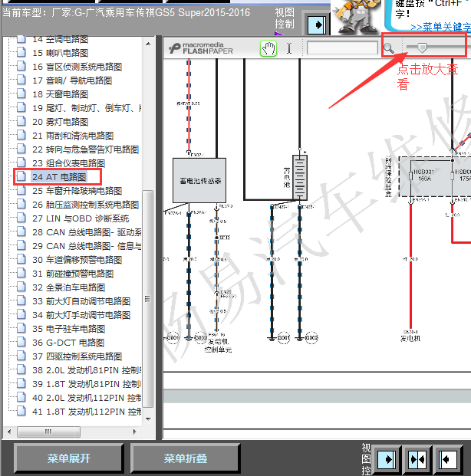Open 26 胎压监测控制系统电路图
The image size is (471, 476).
click(x=86, y=205)
